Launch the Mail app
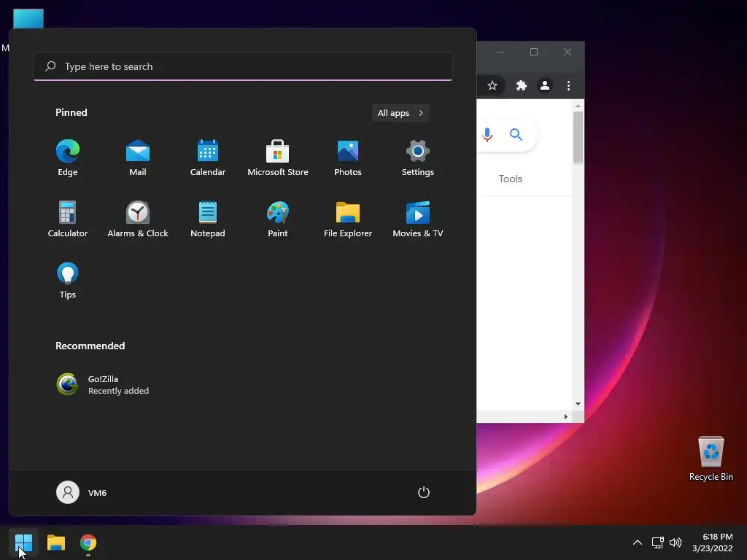Image resolution: width=747 pixels, height=560 pixels. 138,158
